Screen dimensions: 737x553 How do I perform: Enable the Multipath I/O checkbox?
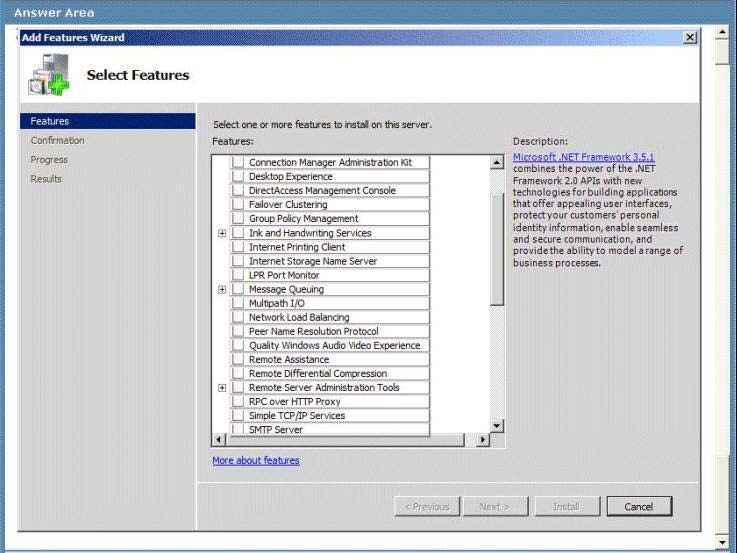tap(238, 303)
